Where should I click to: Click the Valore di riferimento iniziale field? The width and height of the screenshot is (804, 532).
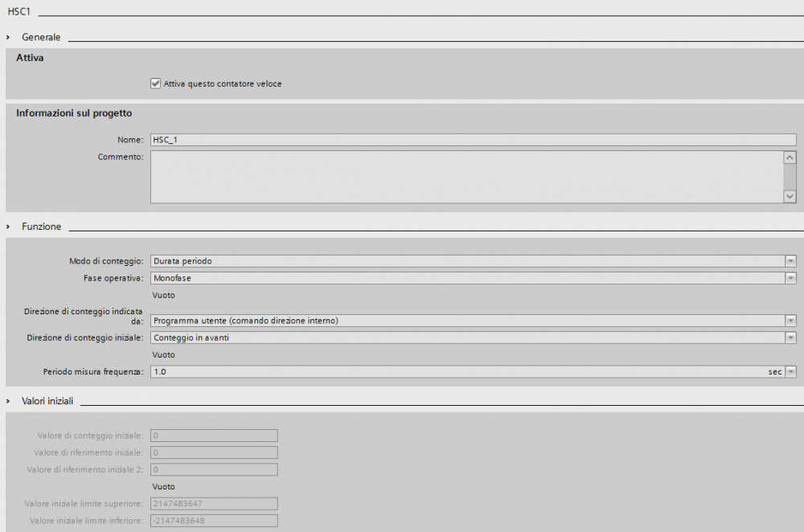pos(214,452)
